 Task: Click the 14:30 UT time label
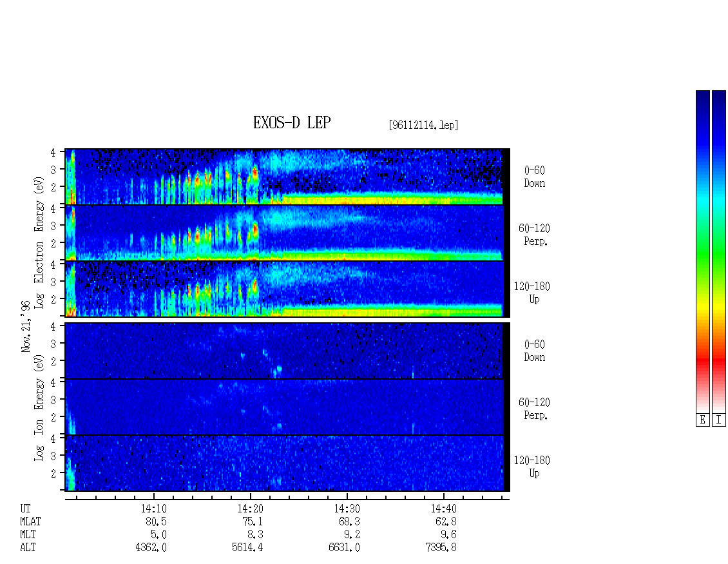click(x=347, y=509)
